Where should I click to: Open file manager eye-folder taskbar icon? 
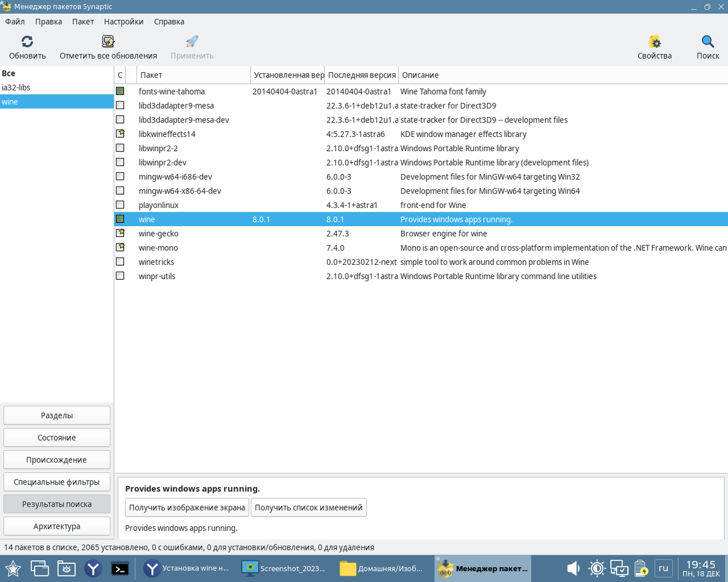67,569
